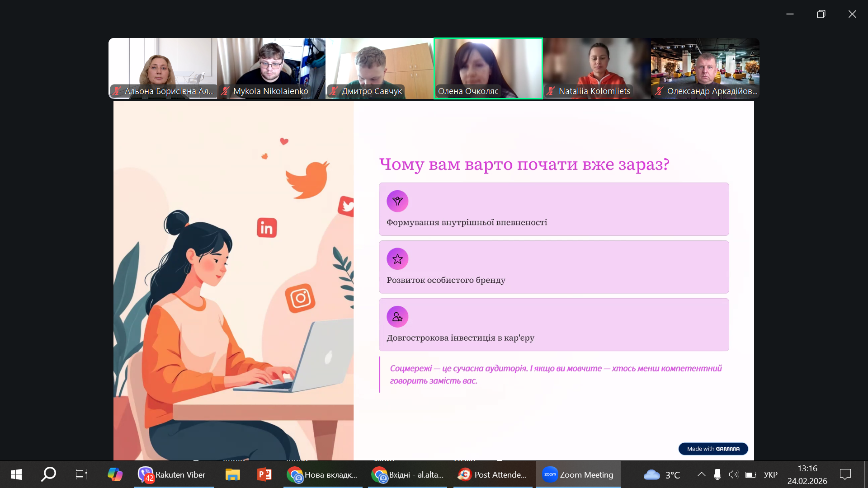This screenshot has width=868, height=488.
Task: Open the Post Attende... taskbar window
Action: click(492, 474)
